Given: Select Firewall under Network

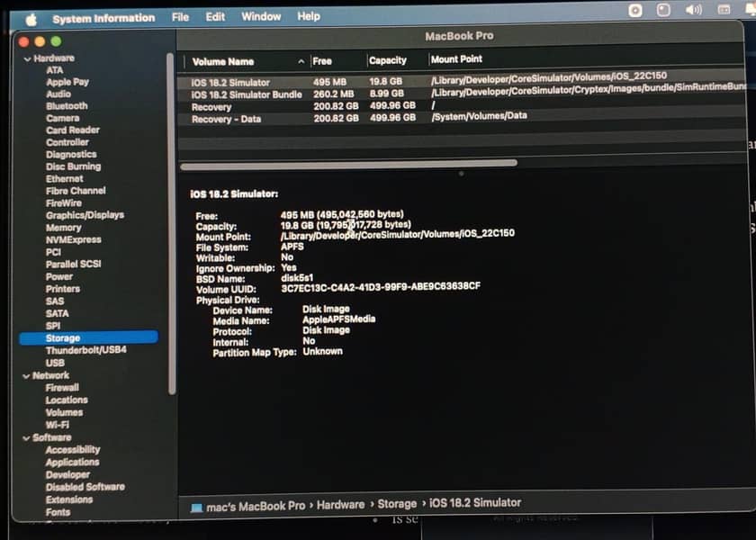Looking at the screenshot, I should [62, 388].
